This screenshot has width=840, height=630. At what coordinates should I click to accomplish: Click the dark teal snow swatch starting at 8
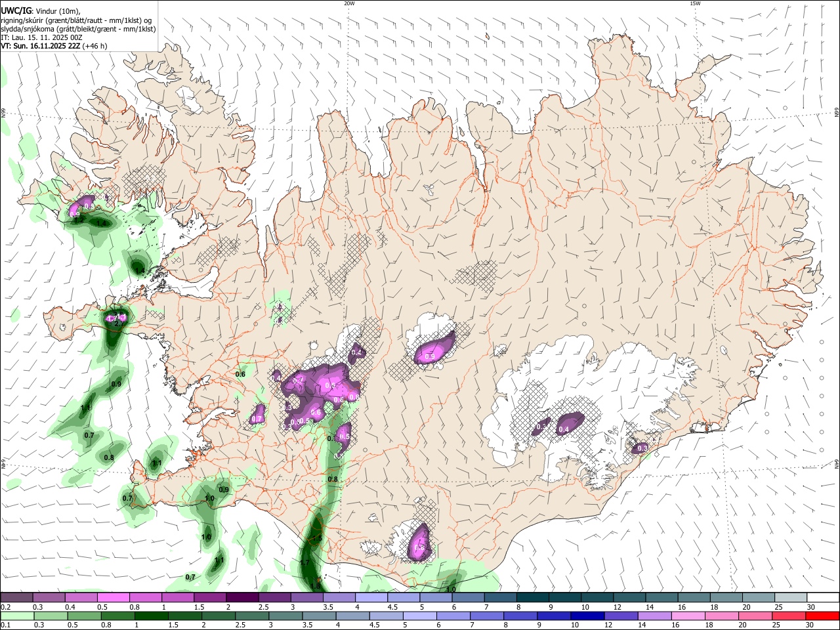(x=533, y=597)
